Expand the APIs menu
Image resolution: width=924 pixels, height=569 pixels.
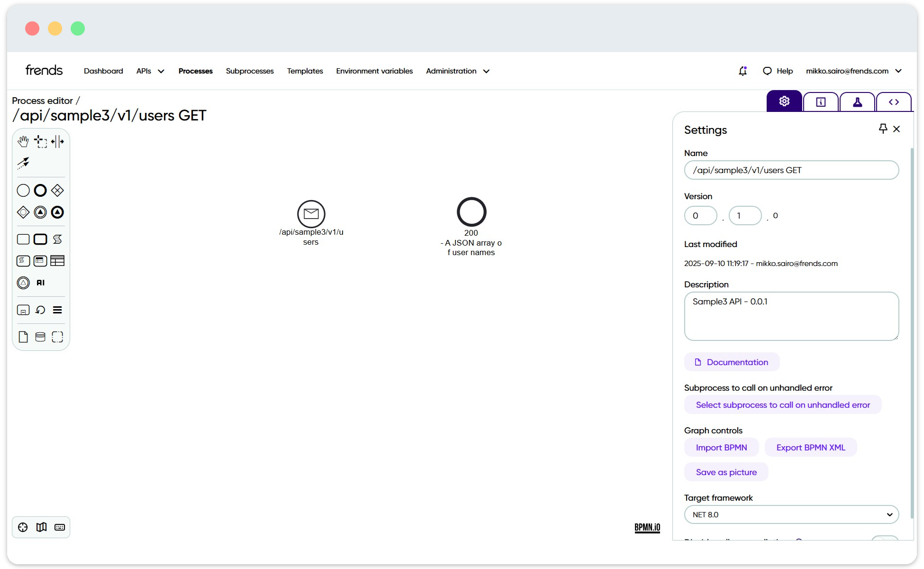pos(150,71)
